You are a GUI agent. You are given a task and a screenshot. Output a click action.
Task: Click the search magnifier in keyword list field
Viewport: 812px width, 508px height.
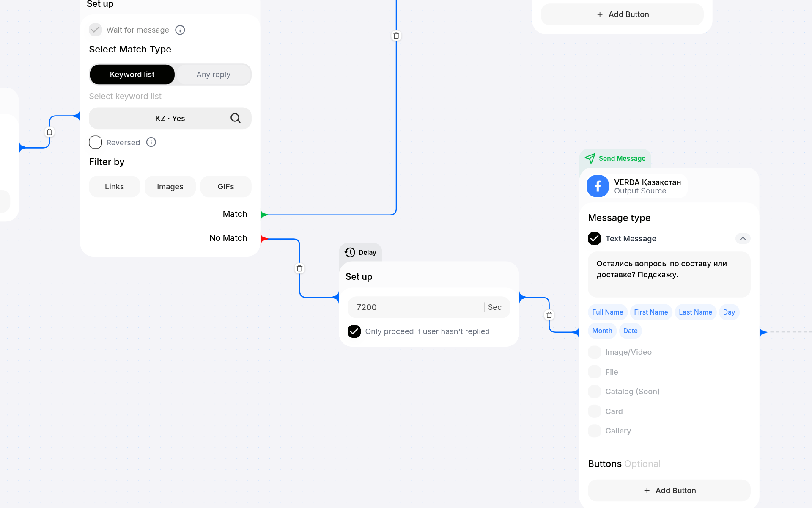coord(236,118)
